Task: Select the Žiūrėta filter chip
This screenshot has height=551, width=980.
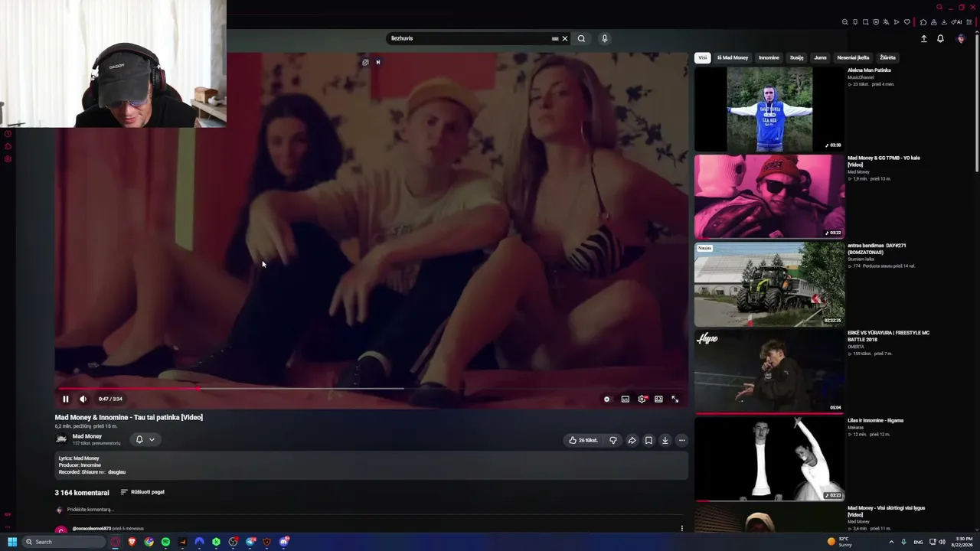Action: pyautogui.click(x=887, y=57)
